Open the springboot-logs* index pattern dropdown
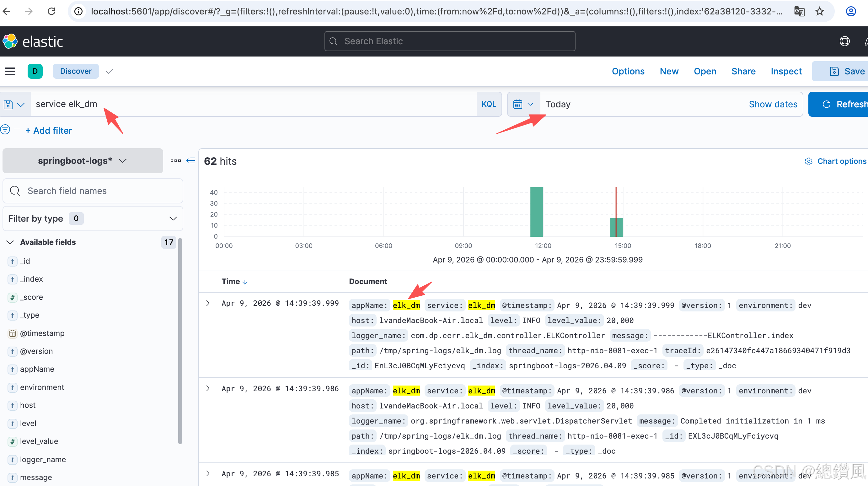Image resolution: width=868 pixels, height=486 pixels. 83,161
